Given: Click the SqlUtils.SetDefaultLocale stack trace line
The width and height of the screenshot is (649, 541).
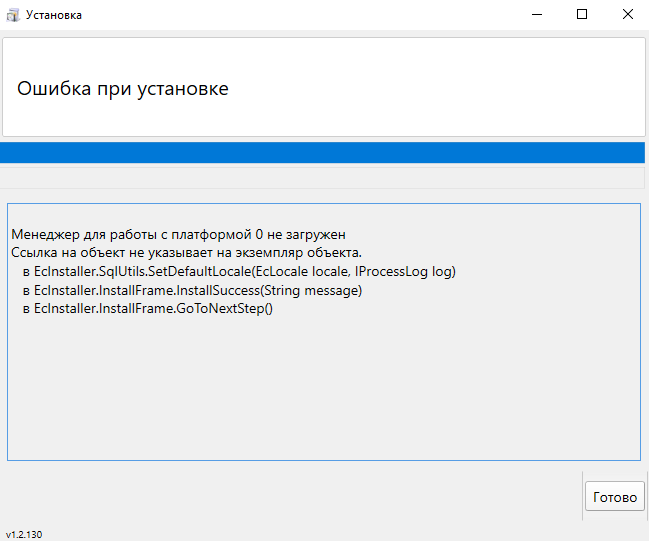Looking at the screenshot, I should (239, 272).
